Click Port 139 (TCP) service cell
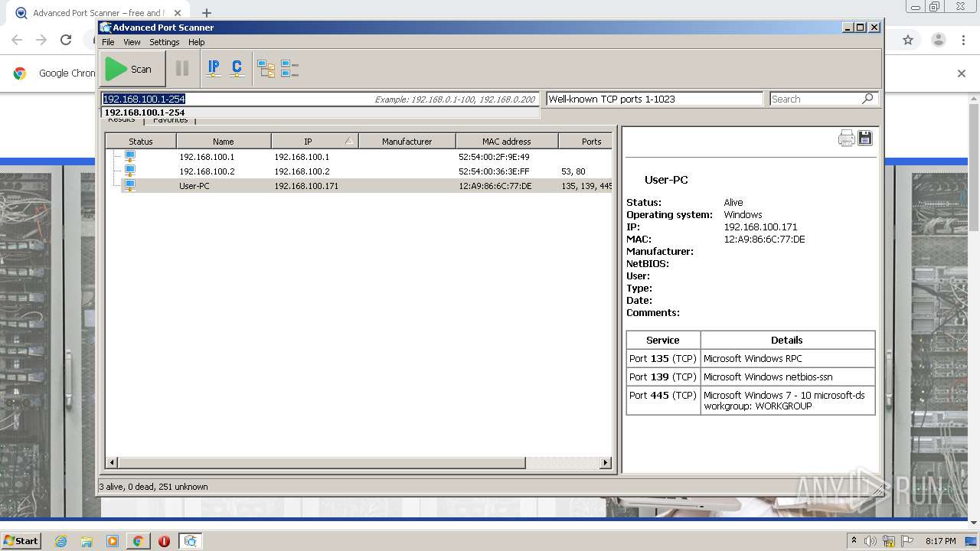 pos(663,377)
